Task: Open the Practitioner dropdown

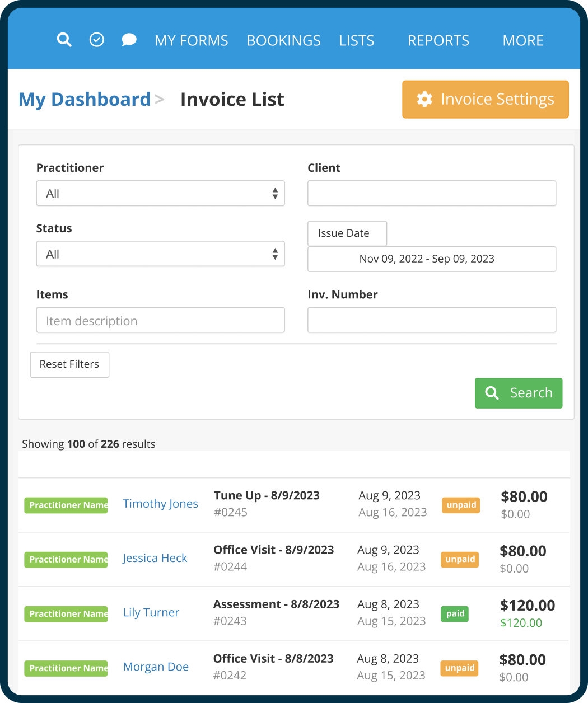Action: (x=160, y=193)
